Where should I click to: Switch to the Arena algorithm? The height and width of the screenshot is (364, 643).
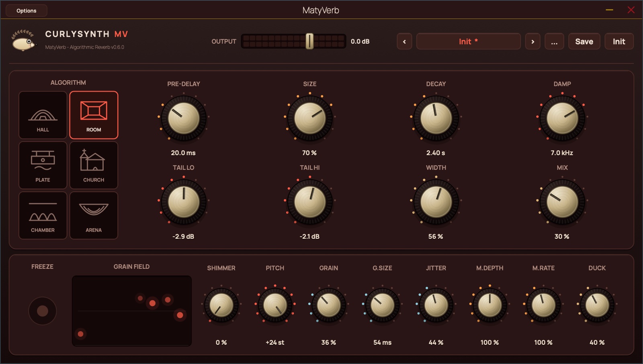click(94, 215)
